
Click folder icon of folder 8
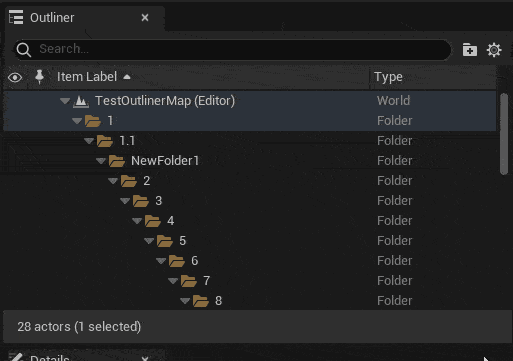(x=201, y=301)
